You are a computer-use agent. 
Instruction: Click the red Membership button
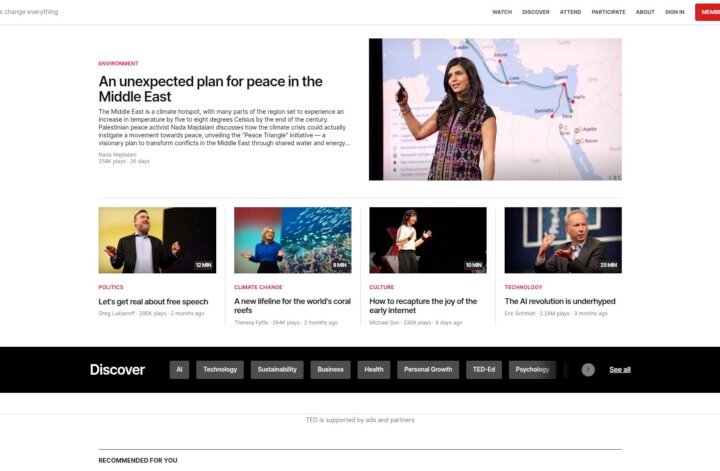click(x=708, y=12)
